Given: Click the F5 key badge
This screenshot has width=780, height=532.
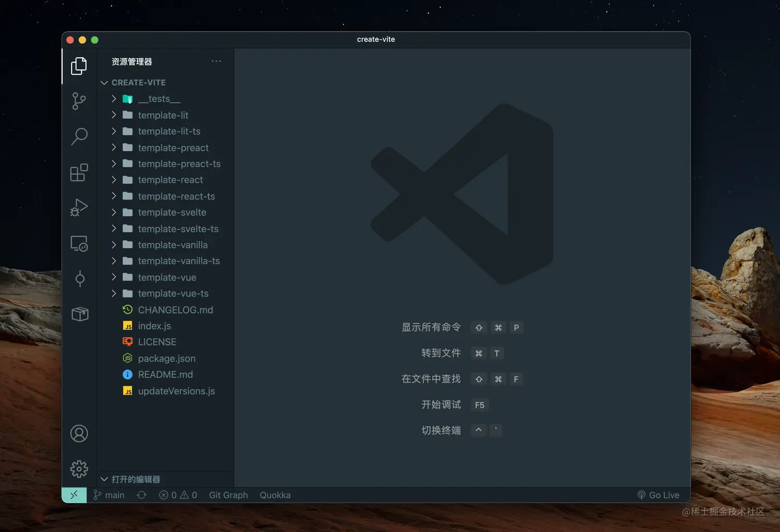Looking at the screenshot, I should 480,405.
